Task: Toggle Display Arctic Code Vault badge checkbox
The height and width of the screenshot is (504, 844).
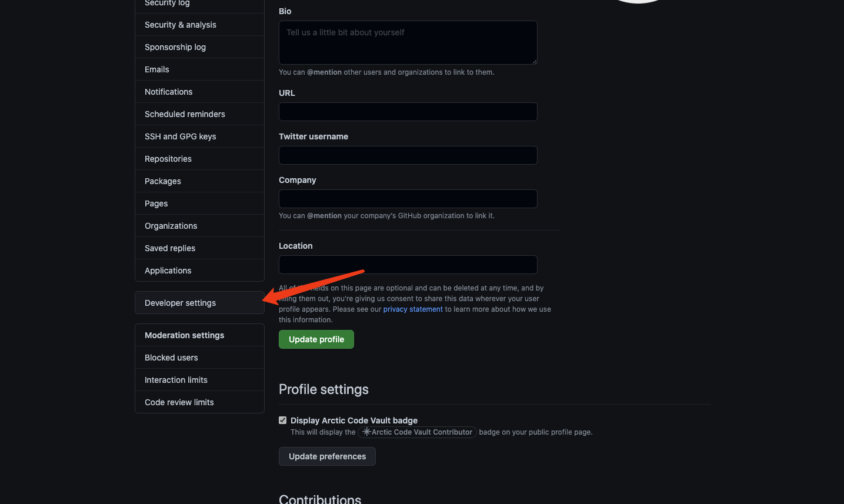Action: coord(283,420)
